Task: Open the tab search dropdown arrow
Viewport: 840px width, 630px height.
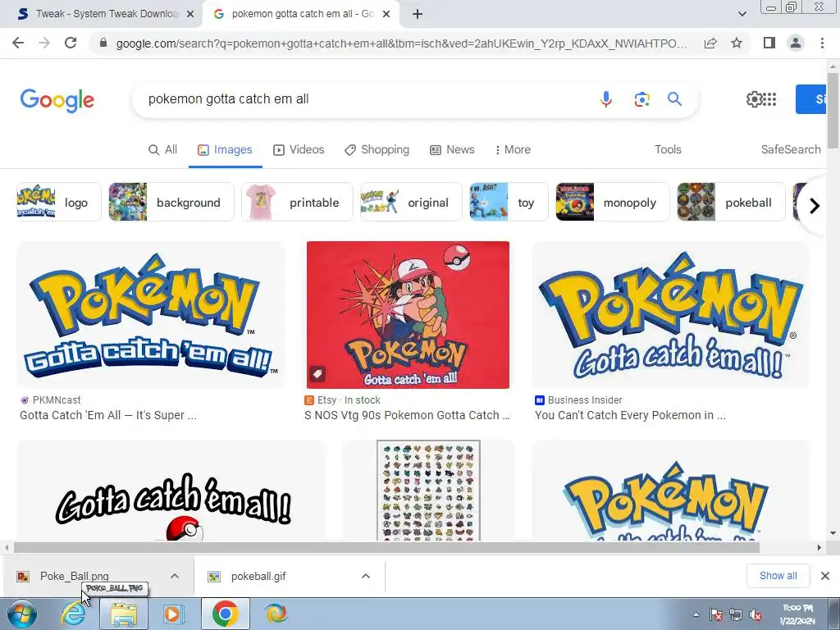Action: 742,14
